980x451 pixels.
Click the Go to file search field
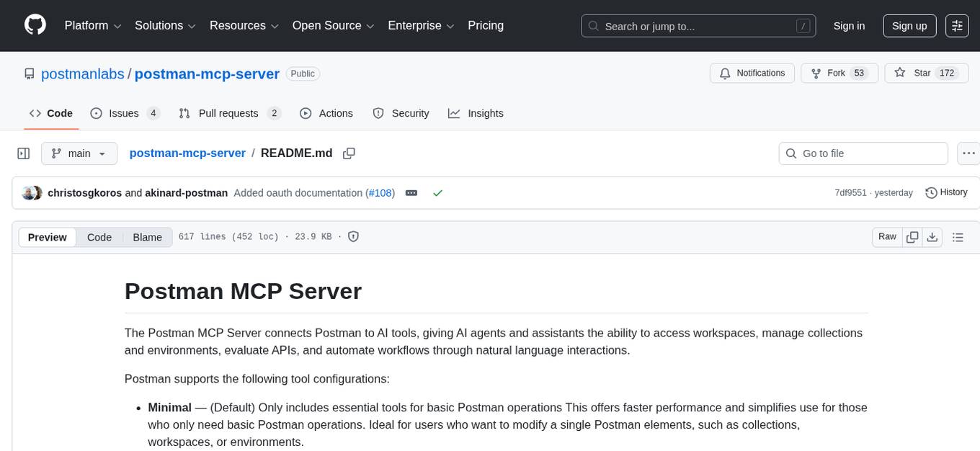click(x=863, y=153)
